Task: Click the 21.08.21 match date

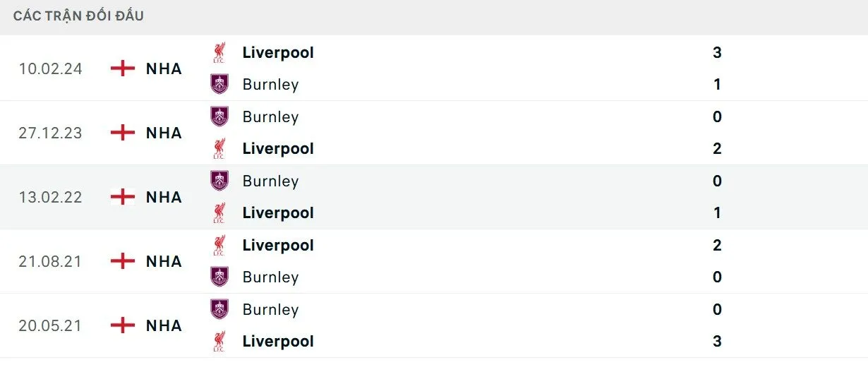Action: coord(51,261)
